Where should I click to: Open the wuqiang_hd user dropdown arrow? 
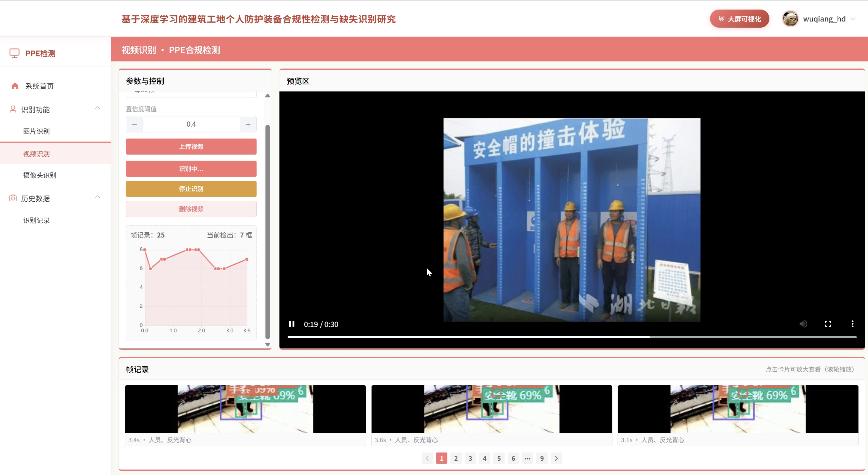[x=853, y=19]
